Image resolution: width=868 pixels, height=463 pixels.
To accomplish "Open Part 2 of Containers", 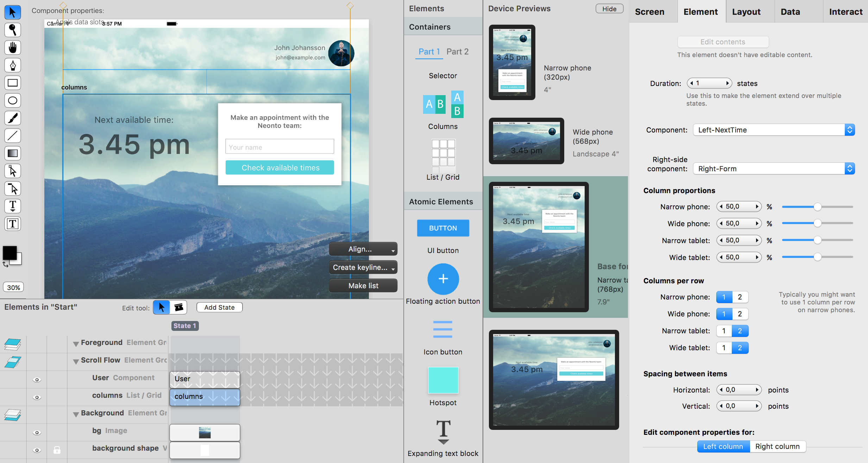I will coord(457,51).
